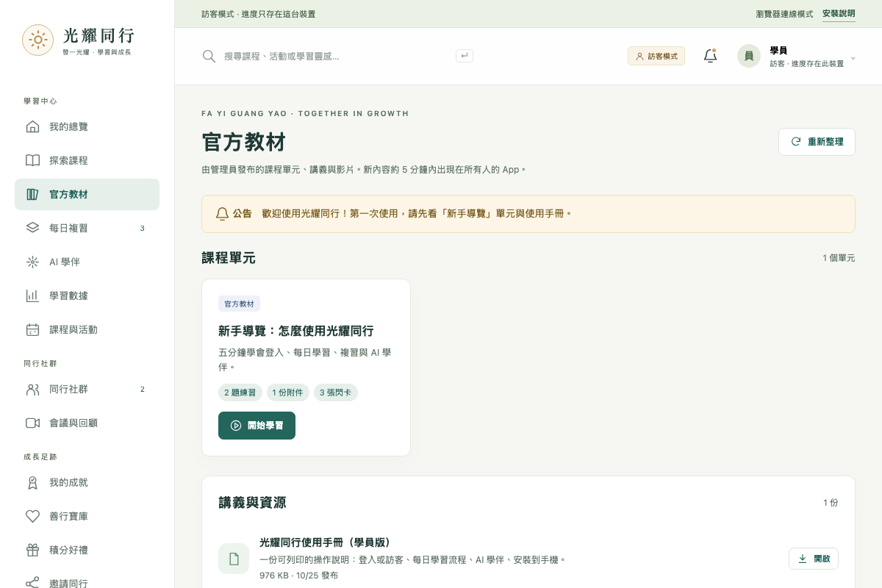
Task: Click the badge icon for 我的成就
Action: [32, 482]
